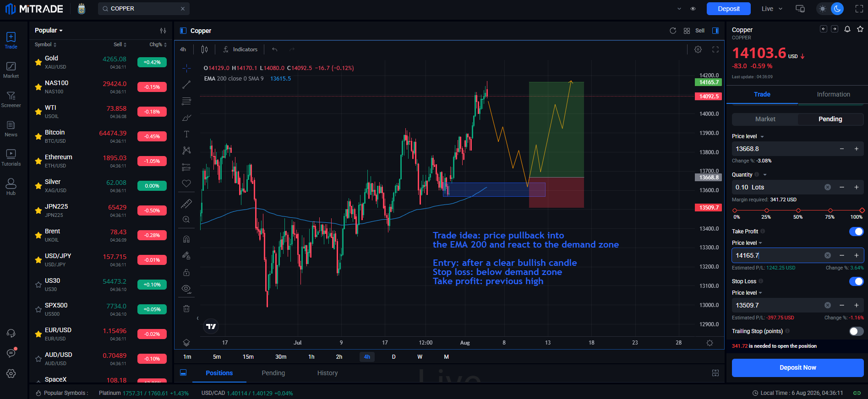Toggle favorite star for AUD/USD
Image resolution: width=868 pixels, height=399 pixels.
point(38,359)
